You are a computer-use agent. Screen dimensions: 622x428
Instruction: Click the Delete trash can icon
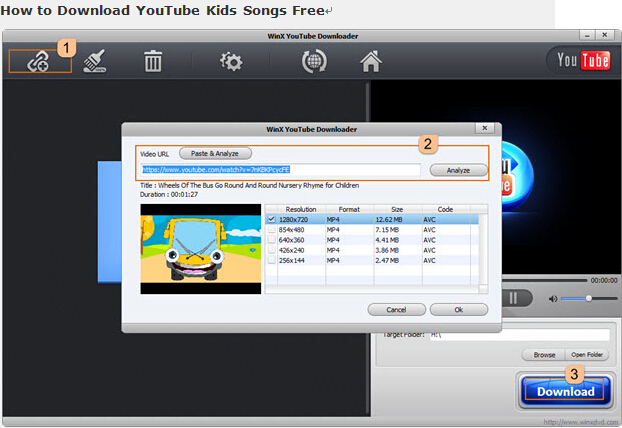153,61
